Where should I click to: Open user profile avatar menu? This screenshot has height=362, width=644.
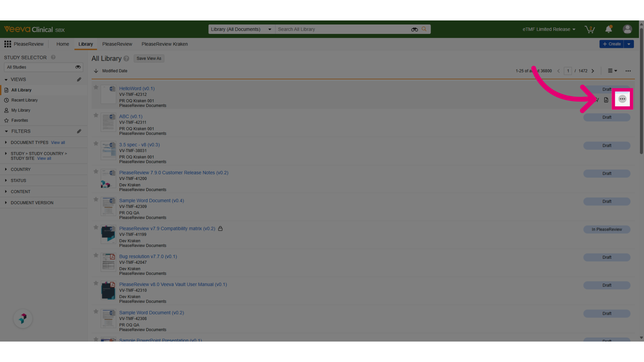(627, 29)
